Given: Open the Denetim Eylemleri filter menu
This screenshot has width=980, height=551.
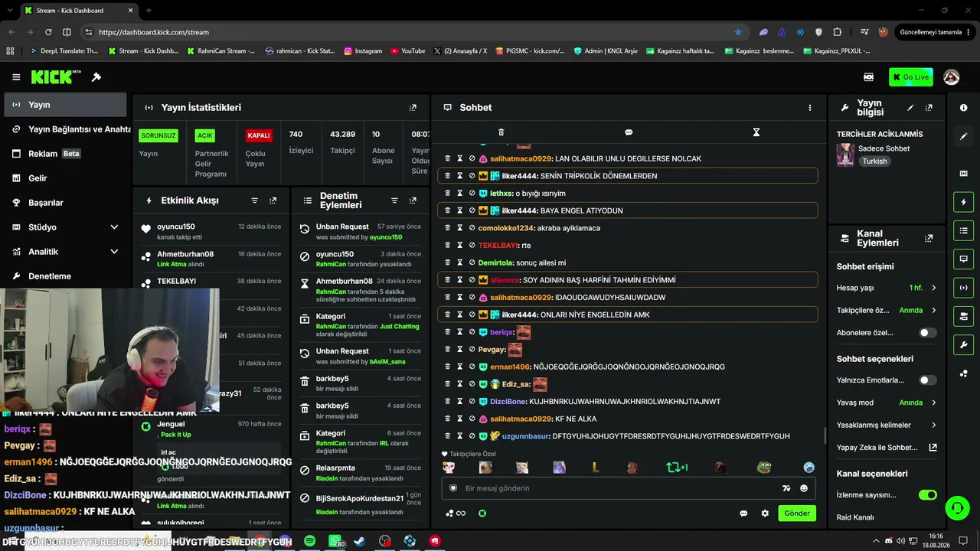Looking at the screenshot, I should (394, 201).
